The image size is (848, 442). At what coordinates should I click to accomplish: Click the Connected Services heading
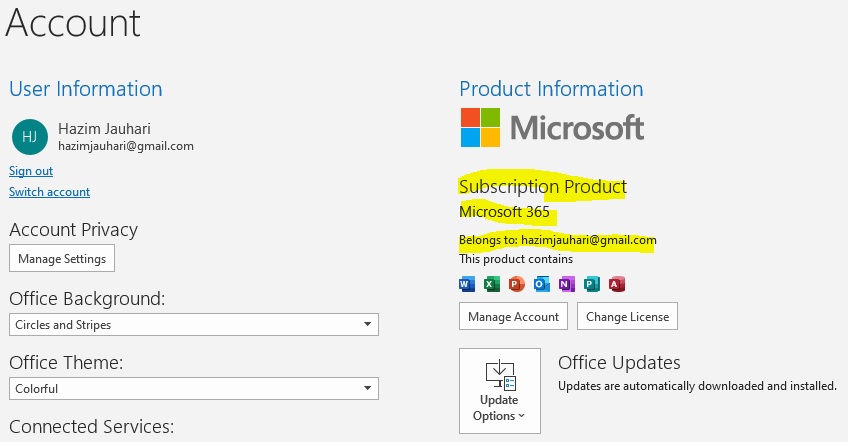point(91,427)
